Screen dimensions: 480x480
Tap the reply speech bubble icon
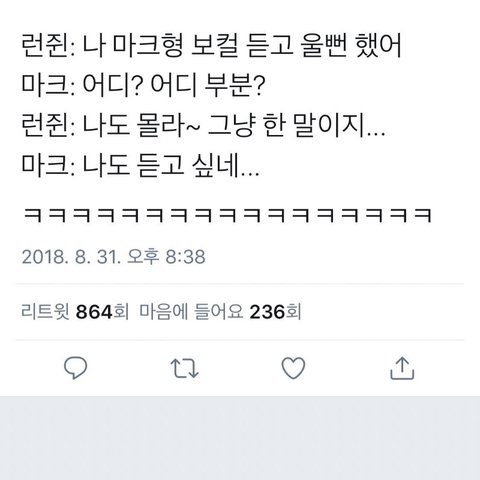(75, 368)
